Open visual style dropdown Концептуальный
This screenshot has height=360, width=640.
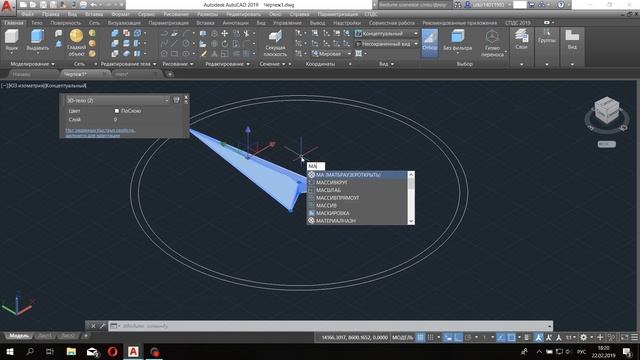pyautogui.click(x=387, y=33)
